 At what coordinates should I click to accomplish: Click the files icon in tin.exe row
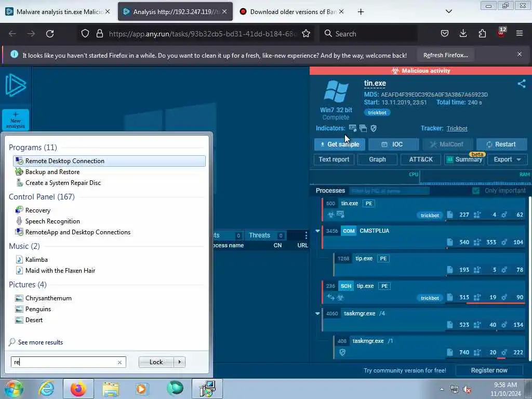click(x=450, y=215)
